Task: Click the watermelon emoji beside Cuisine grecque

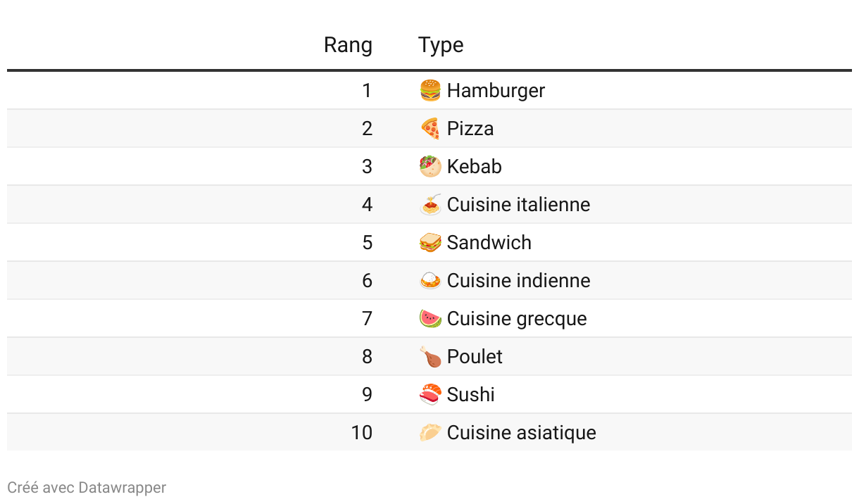Action: tap(430, 318)
